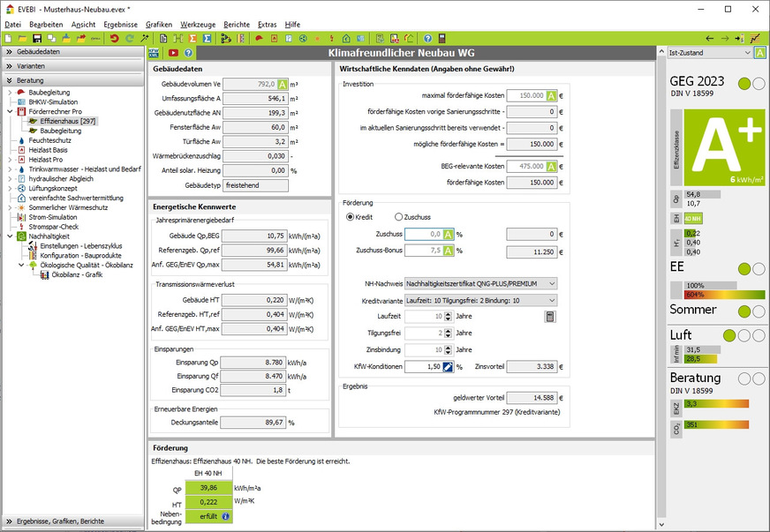The height and width of the screenshot is (532, 770).
Task: Select the Zuschuss radio button
Action: coord(399,216)
